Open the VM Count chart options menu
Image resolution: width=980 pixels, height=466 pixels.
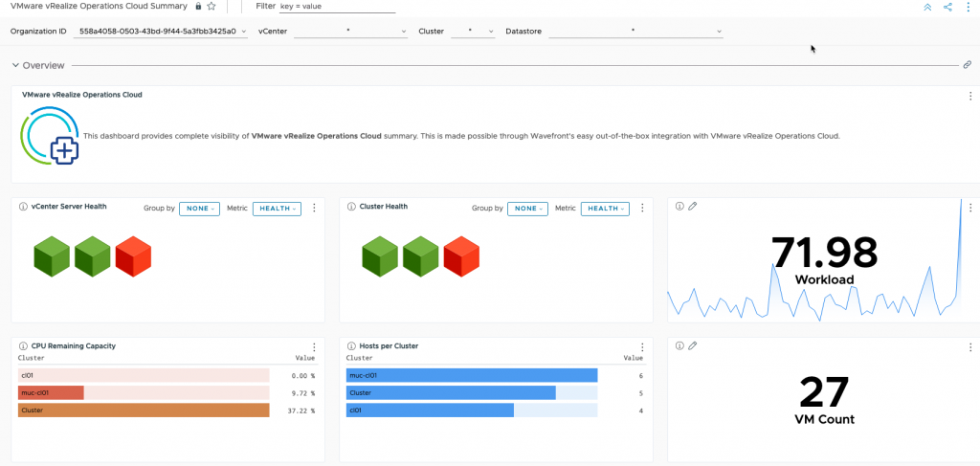click(x=970, y=347)
